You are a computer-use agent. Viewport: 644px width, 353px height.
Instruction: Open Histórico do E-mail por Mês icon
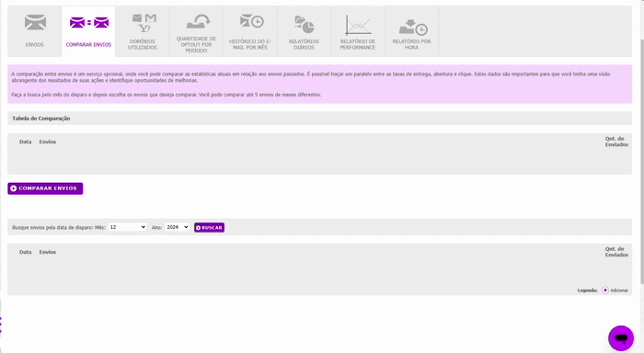(x=252, y=21)
